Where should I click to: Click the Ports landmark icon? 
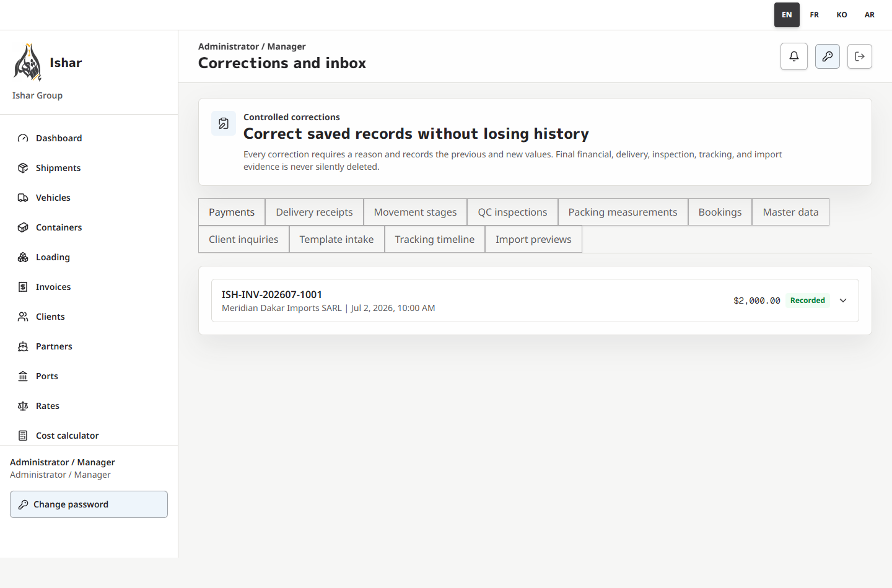click(x=23, y=376)
